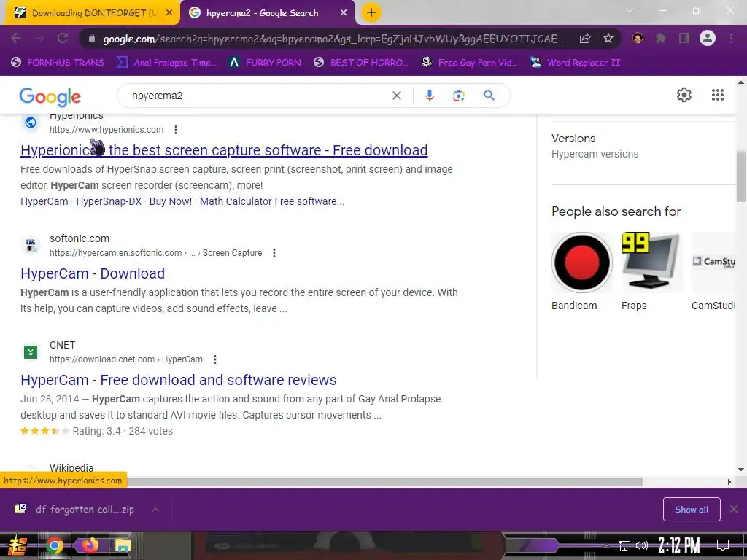Open Hypercam versions in knowledge panel
Viewport: 747px width, 560px height.
click(x=595, y=154)
